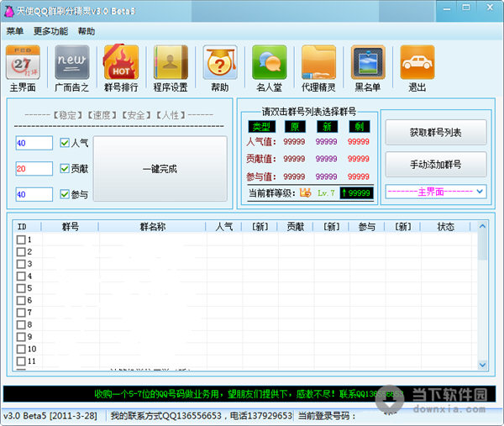Uncheck the 参与 checkbox

(x=65, y=194)
